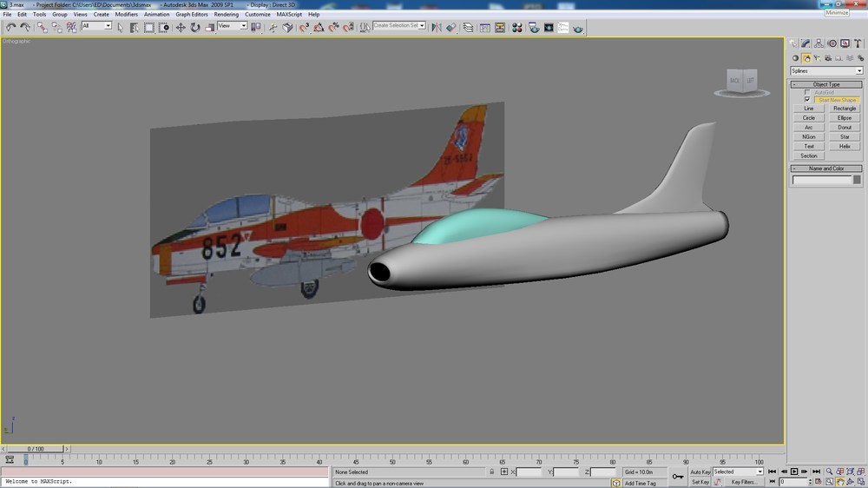
Task: Click the Quick Render teapot icon
Action: click(x=578, y=28)
